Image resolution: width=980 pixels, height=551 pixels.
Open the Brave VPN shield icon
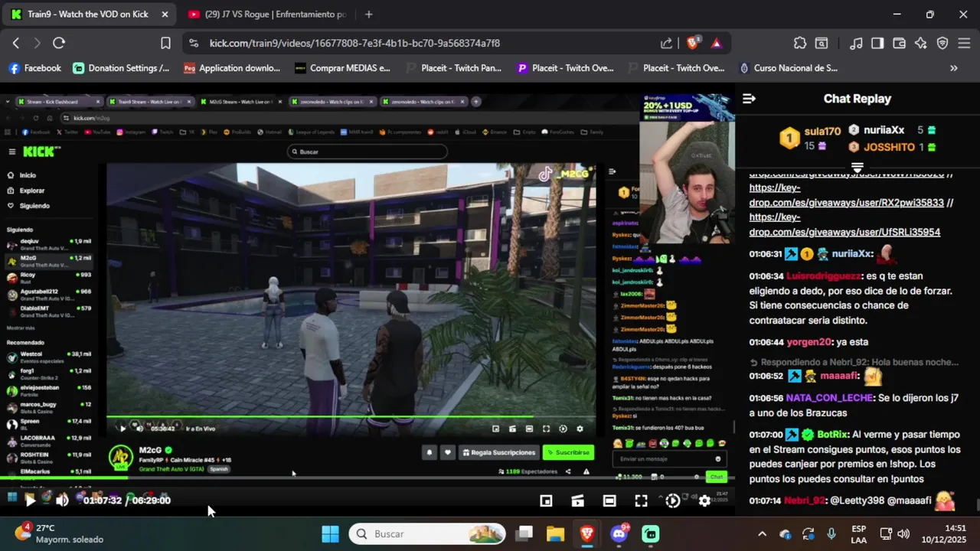(942, 44)
